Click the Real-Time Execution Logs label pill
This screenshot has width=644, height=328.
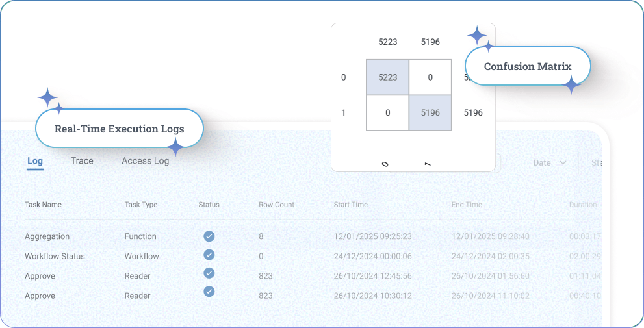(120, 129)
